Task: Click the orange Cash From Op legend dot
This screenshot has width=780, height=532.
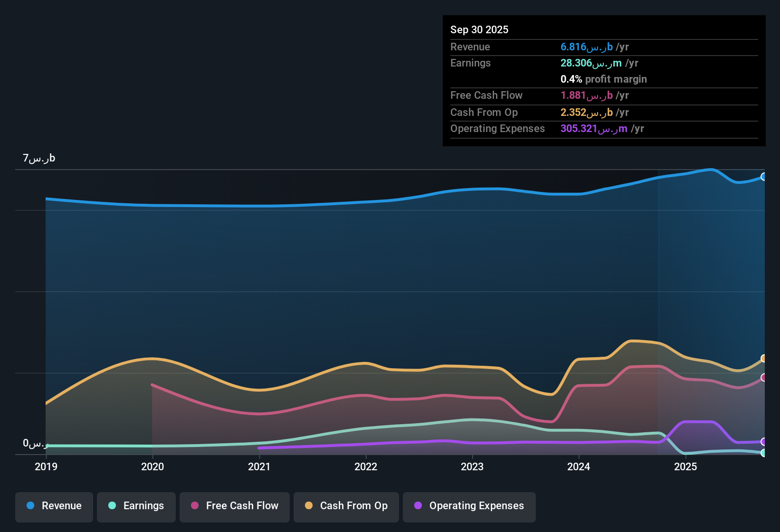Action: tap(309, 506)
